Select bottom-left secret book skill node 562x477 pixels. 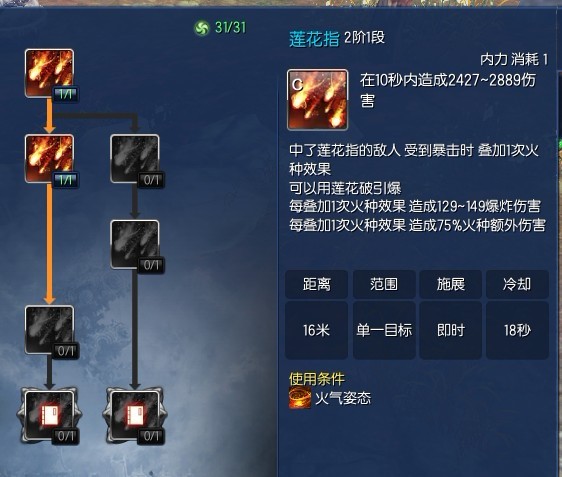49,415
